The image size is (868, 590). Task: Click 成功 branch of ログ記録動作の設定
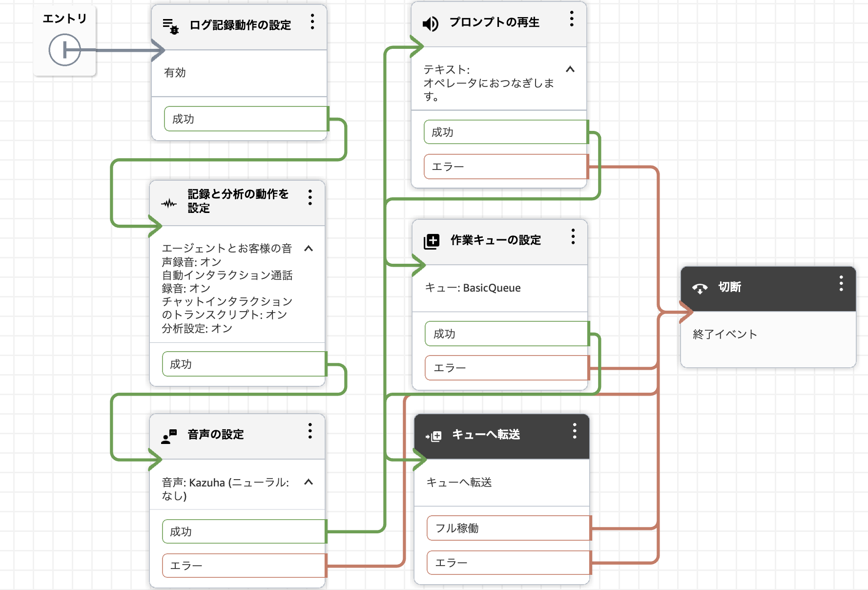[246, 119]
